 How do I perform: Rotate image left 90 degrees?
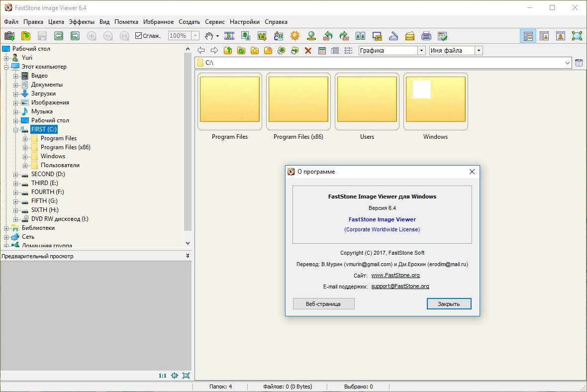(x=328, y=36)
